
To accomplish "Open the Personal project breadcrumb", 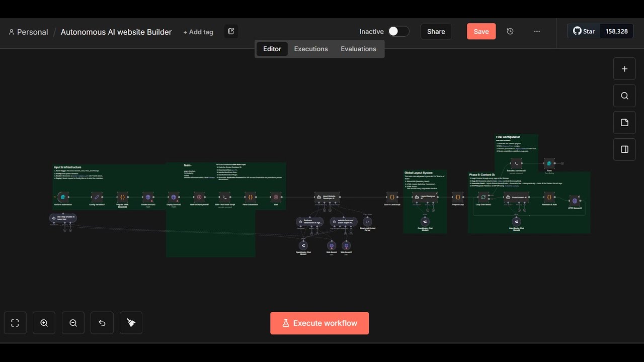I will click(28, 32).
